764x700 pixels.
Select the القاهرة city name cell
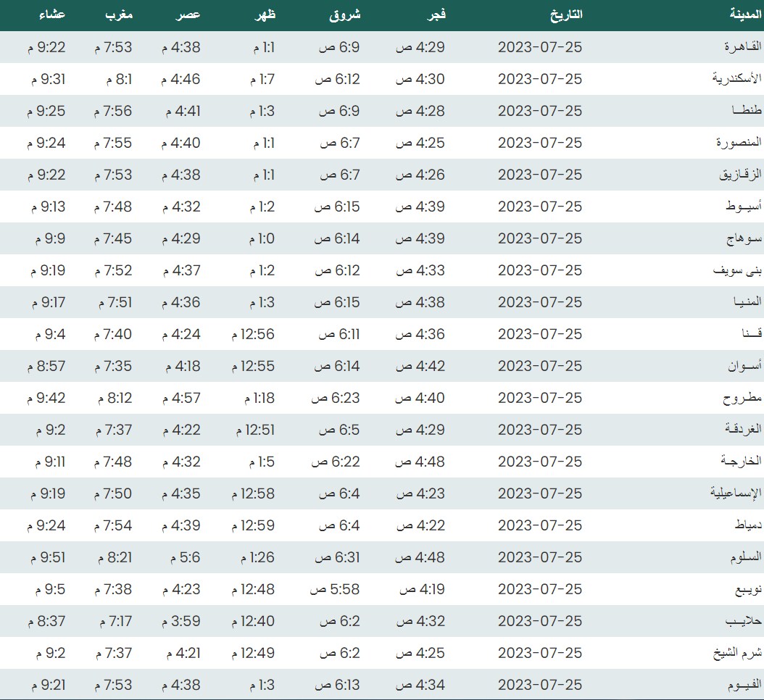pyautogui.click(x=742, y=47)
